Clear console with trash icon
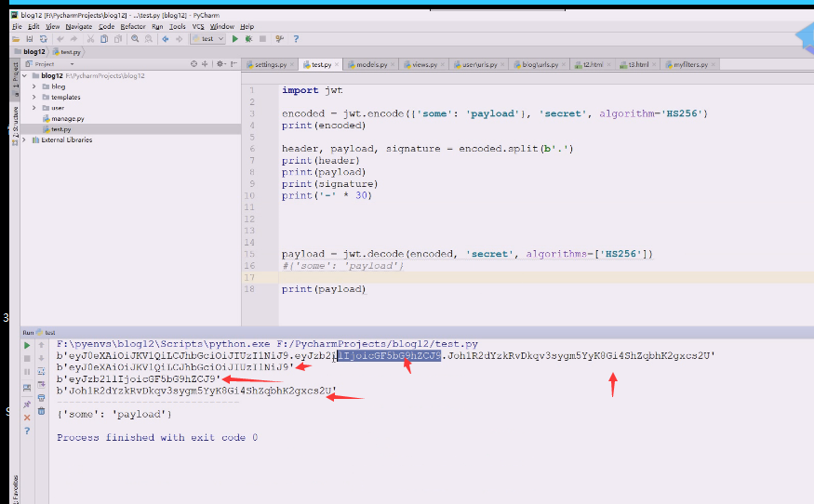The width and height of the screenshot is (814, 504). coord(42,411)
